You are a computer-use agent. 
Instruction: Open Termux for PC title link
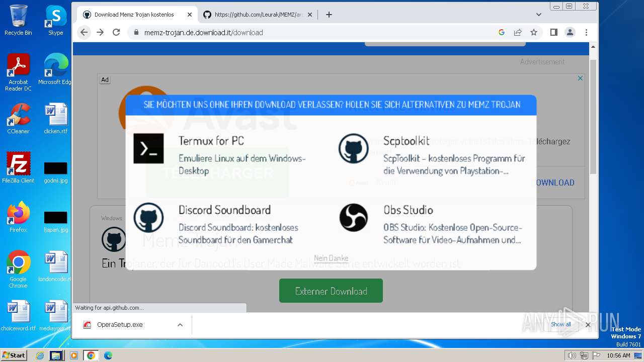211,141
